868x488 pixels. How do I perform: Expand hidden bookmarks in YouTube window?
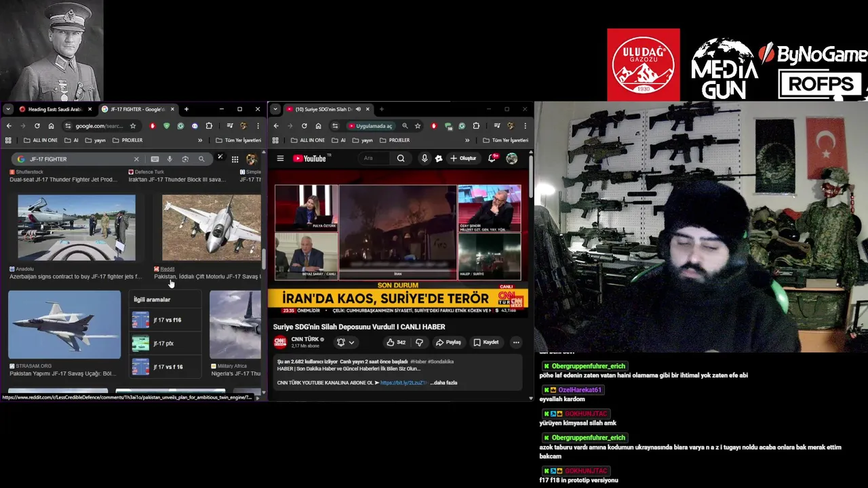click(467, 140)
